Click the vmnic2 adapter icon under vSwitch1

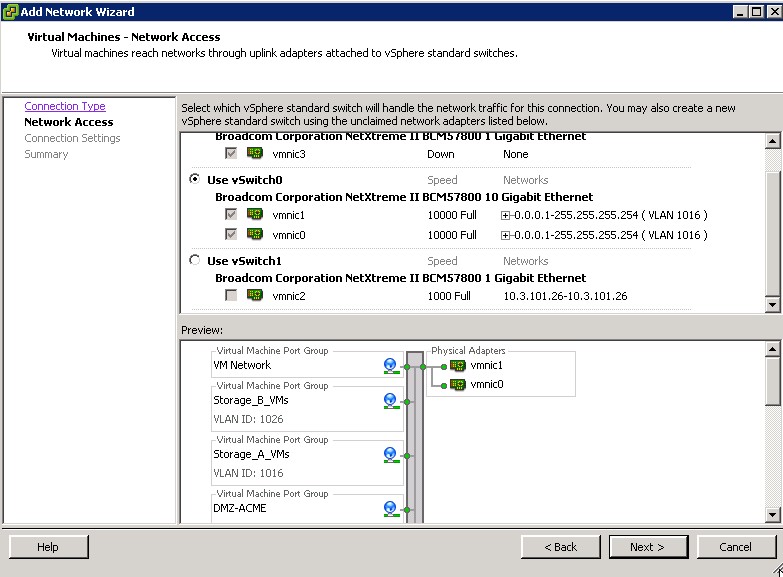(255, 296)
